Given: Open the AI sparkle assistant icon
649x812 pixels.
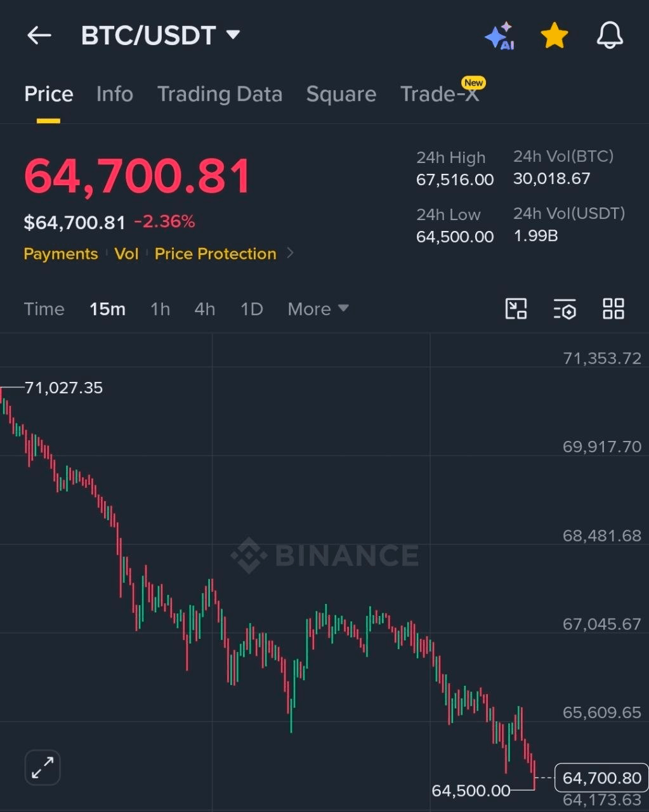Looking at the screenshot, I should [x=499, y=36].
